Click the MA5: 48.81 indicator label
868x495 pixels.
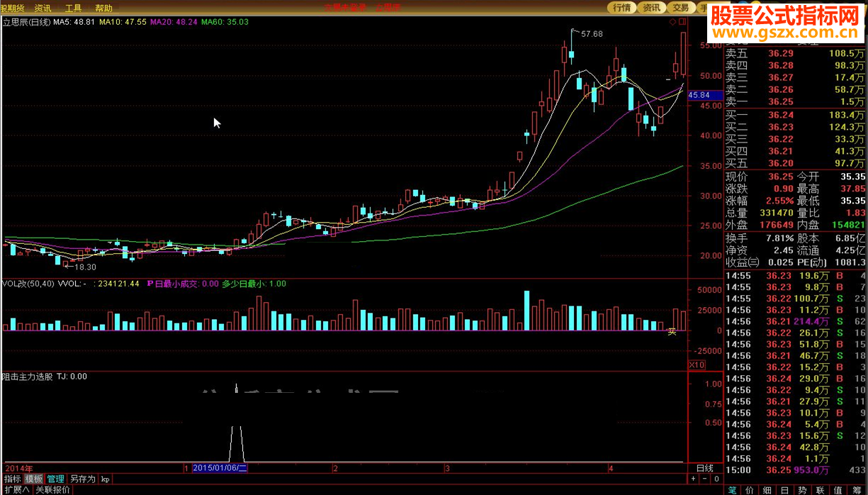pyautogui.click(x=74, y=22)
